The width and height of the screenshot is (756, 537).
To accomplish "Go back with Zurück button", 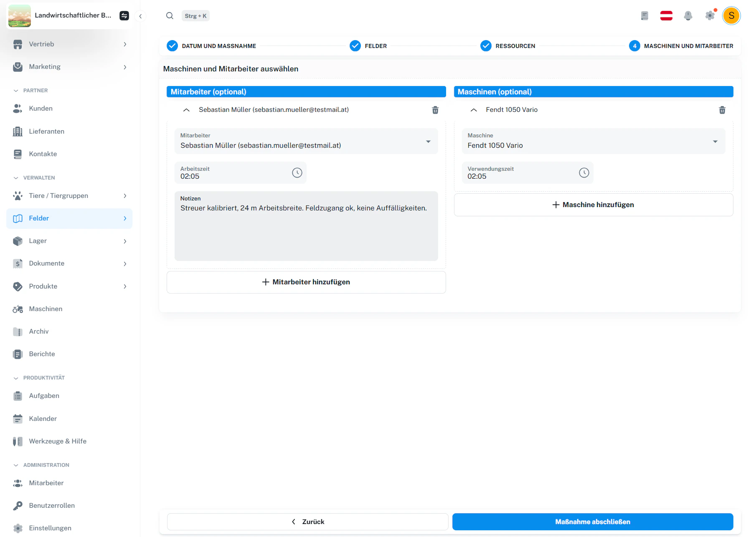I will click(308, 522).
